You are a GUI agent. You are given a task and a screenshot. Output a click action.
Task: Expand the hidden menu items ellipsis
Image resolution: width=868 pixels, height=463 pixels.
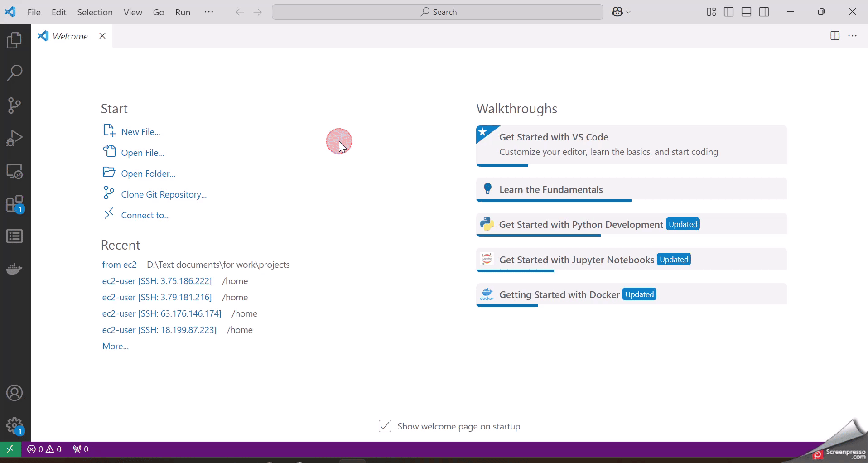pos(209,12)
